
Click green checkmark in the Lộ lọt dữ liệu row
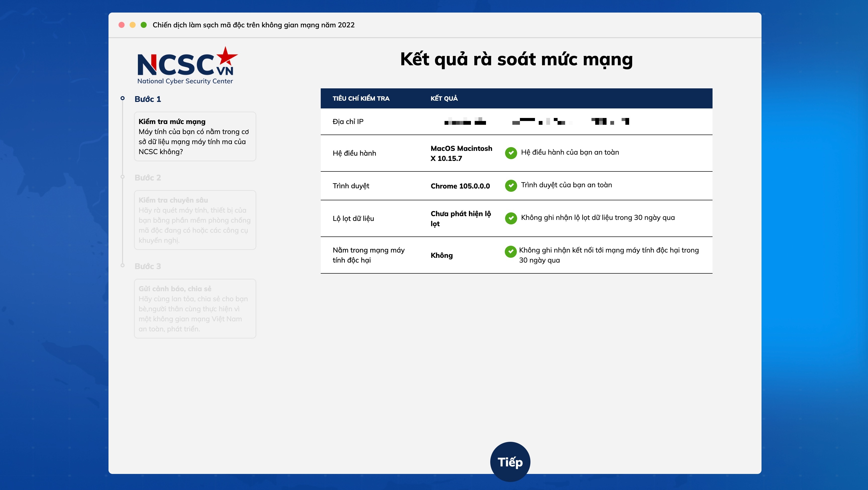(x=511, y=218)
